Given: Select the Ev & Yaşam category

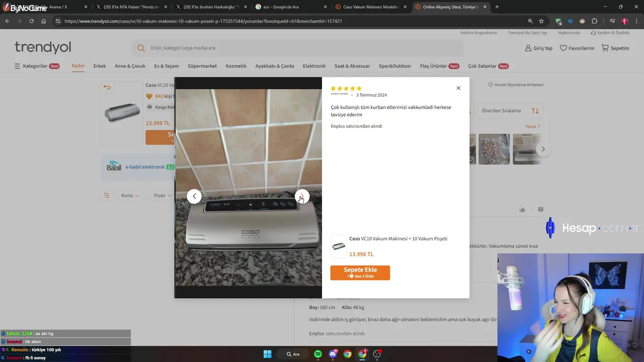Looking at the screenshot, I should [x=167, y=66].
